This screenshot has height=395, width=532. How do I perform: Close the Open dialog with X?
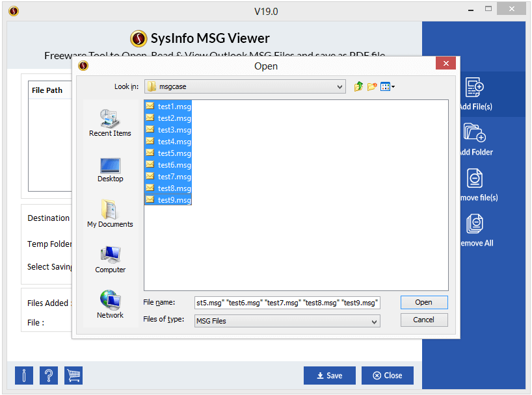pyautogui.click(x=446, y=63)
